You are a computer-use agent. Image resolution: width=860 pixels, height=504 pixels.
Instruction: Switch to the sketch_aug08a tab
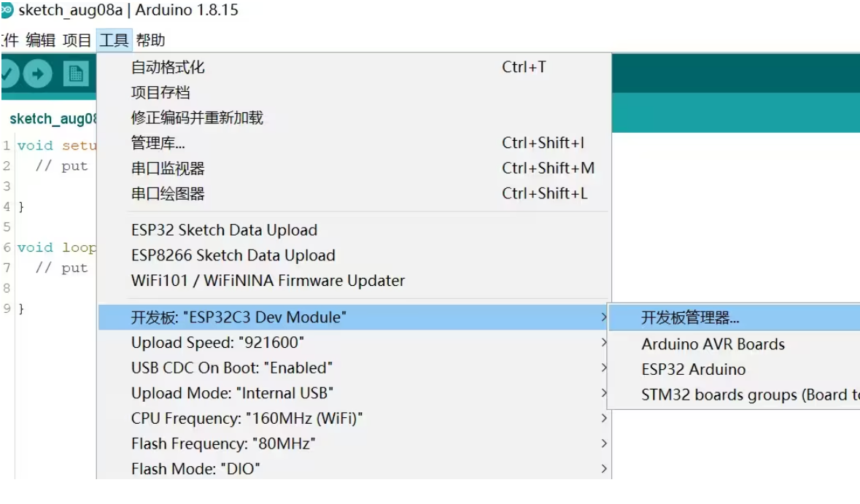[52, 118]
